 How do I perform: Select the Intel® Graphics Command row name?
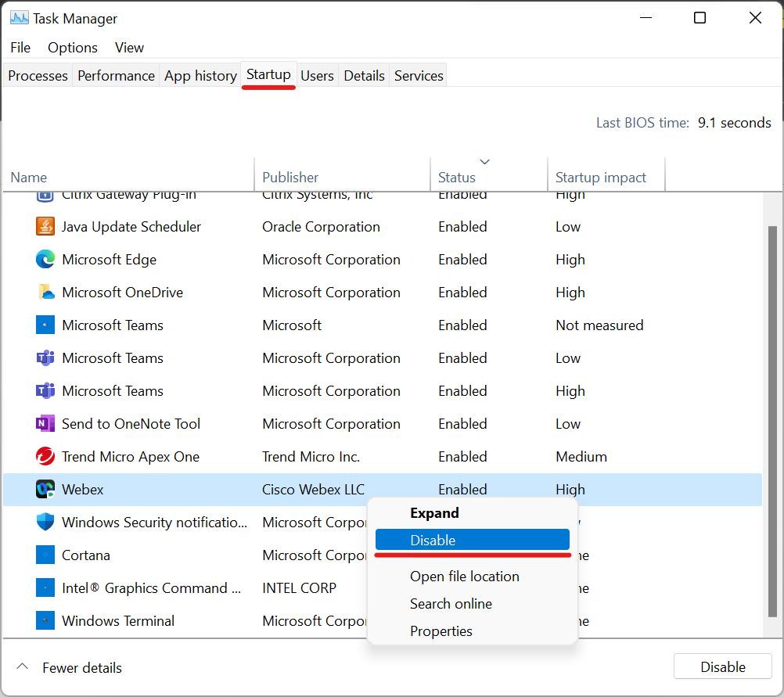coord(152,588)
